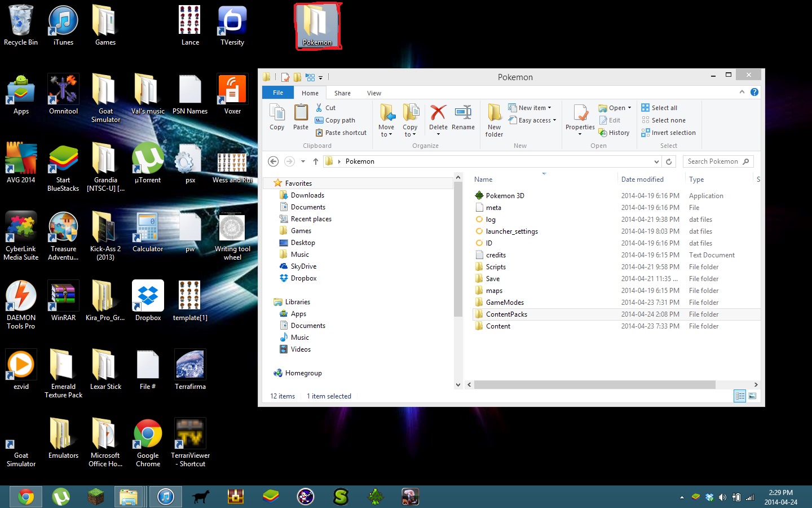812x508 pixels.
Task: Switch to Details view icon in status bar
Action: click(x=740, y=396)
